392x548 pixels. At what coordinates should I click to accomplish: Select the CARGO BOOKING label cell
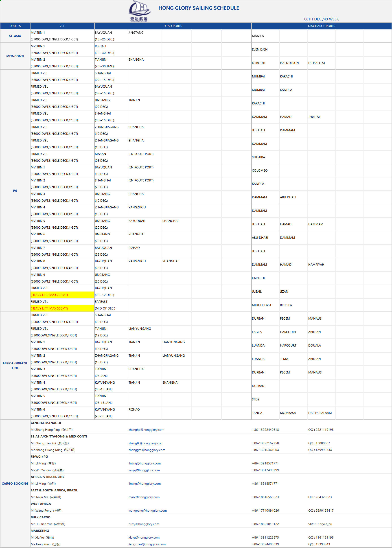pyautogui.click(x=15, y=484)
